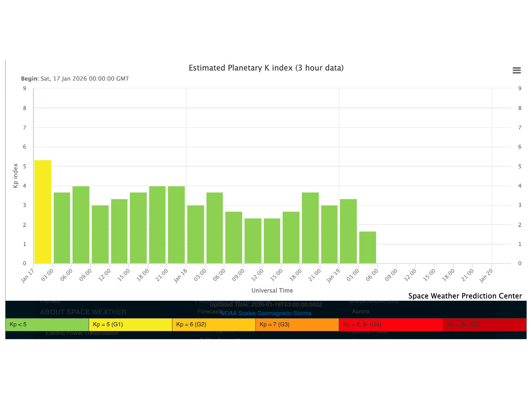Click the Kp = 8, 9- (G4) red swatch
The width and height of the screenshot is (532, 399).
[x=391, y=325]
